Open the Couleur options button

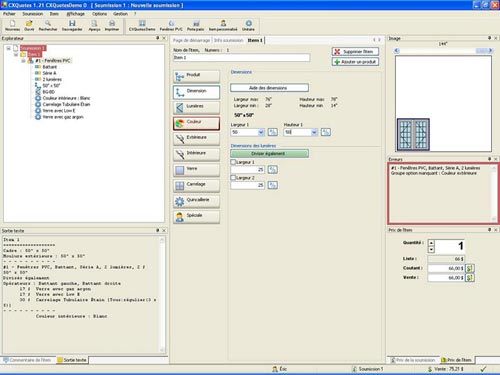(x=196, y=123)
